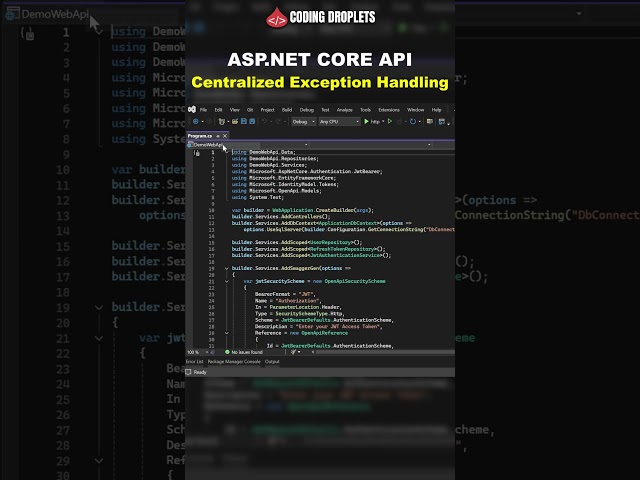Close the Program.cs tab

225,136
